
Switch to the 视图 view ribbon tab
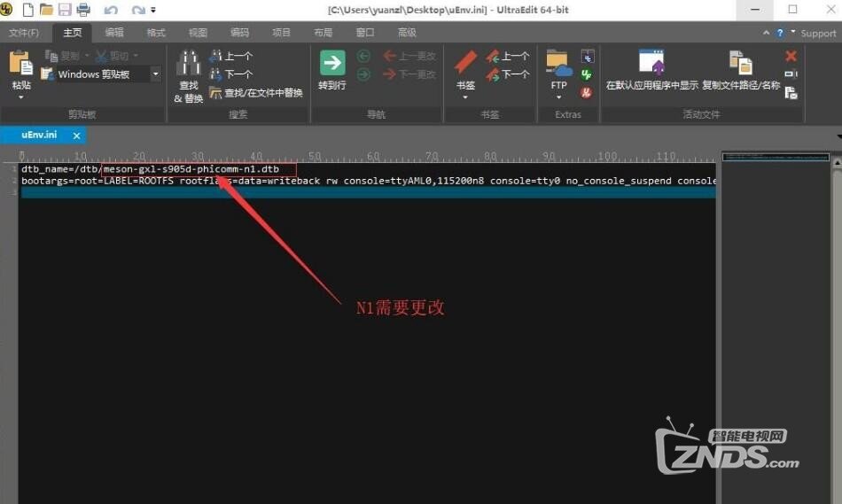click(x=198, y=33)
